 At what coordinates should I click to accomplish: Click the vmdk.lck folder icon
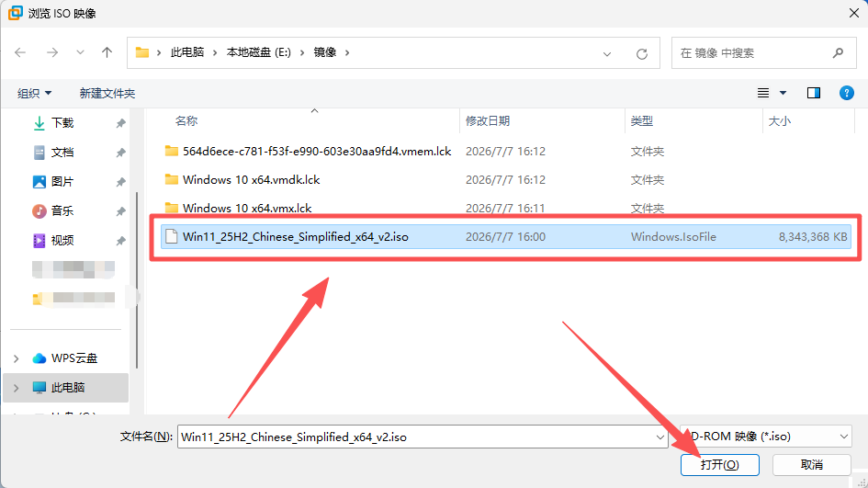[172, 179]
